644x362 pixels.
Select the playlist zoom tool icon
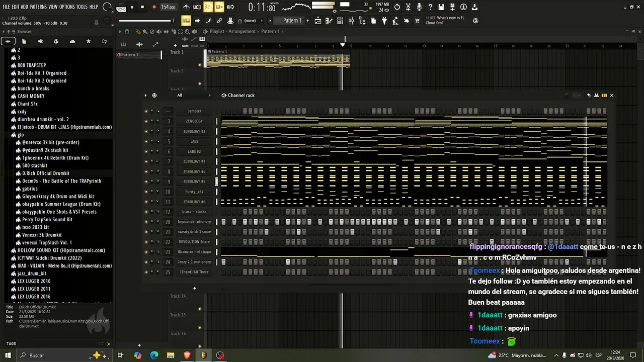pyautogui.click(x=187, y=31)
